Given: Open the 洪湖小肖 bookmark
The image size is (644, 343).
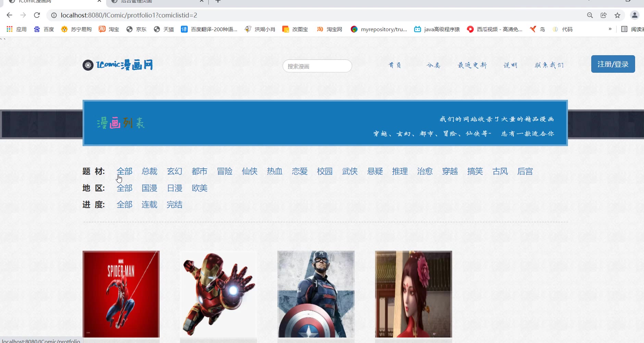Looking at the screenshot, I should [260, 29].
